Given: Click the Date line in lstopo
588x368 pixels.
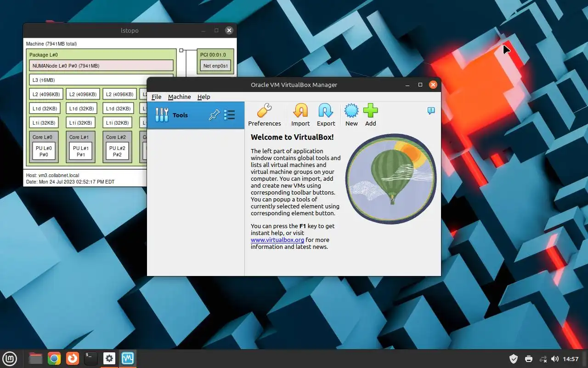Looking at the screenshot, I should click(70, 182).
